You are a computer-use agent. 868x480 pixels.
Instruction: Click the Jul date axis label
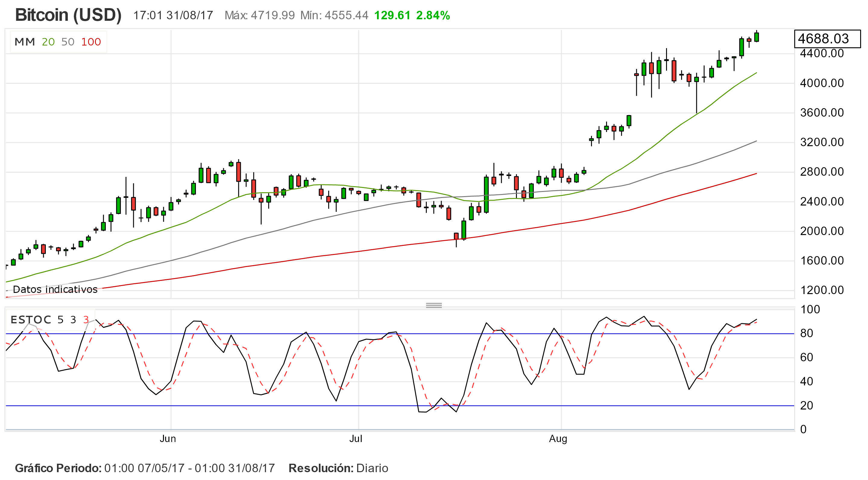click(x=356, y=439)
